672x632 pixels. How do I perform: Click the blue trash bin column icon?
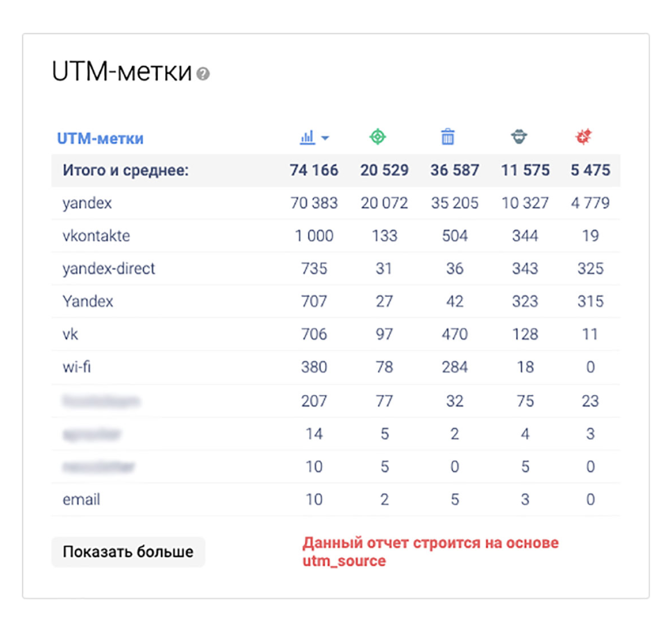(x=448, y=137)
